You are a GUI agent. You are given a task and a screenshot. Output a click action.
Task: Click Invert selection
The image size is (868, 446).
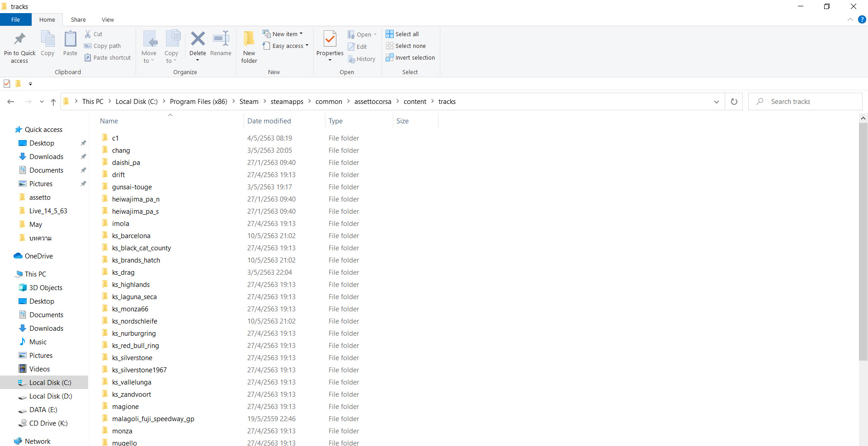coord(410,57)
